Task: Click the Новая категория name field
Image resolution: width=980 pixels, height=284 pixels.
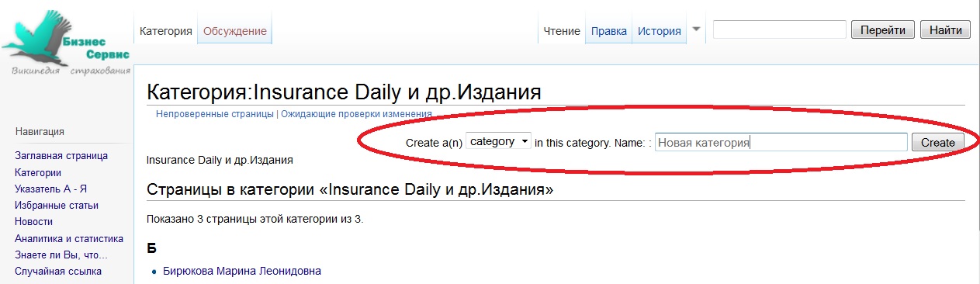Action: point(781,143)
